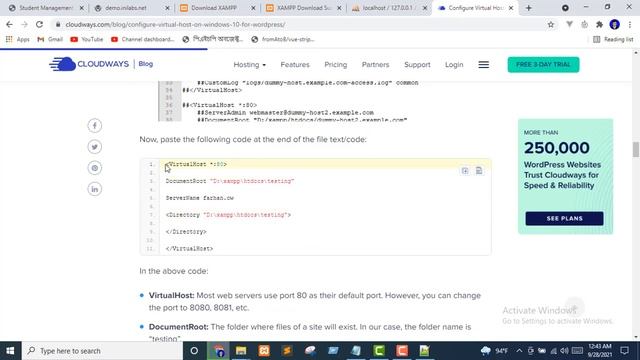
Task: Click the ServerName farhan.cw code line
Action: [200, 198]
